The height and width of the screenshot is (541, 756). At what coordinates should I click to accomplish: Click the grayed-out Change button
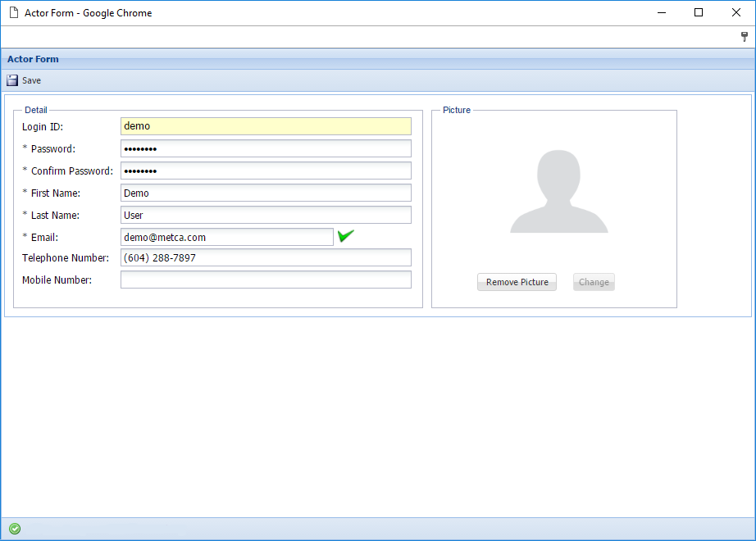click(594, 281)
